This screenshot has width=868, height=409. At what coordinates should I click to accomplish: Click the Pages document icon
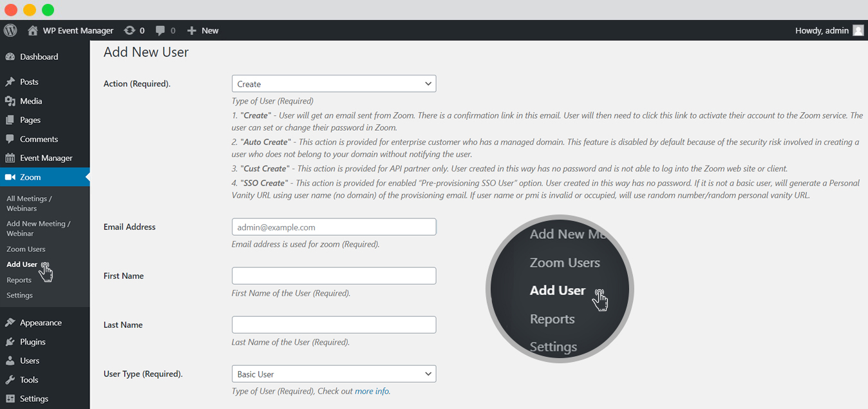(10, 120)
